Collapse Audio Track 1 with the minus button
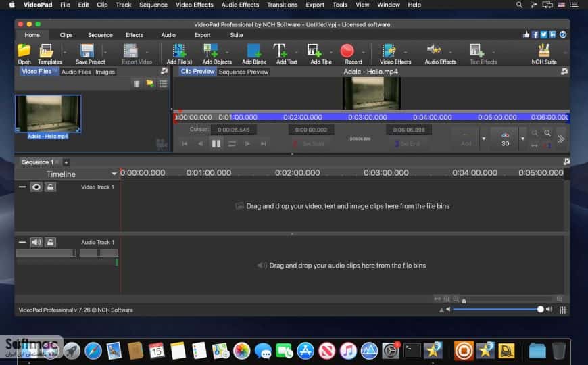 pyautogui.click(x=22, y=243)
